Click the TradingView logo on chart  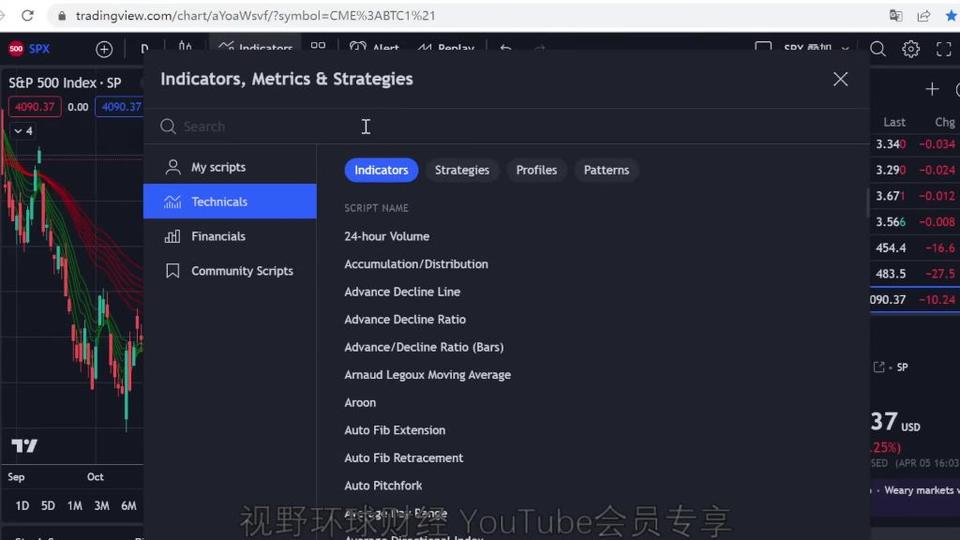24,446
